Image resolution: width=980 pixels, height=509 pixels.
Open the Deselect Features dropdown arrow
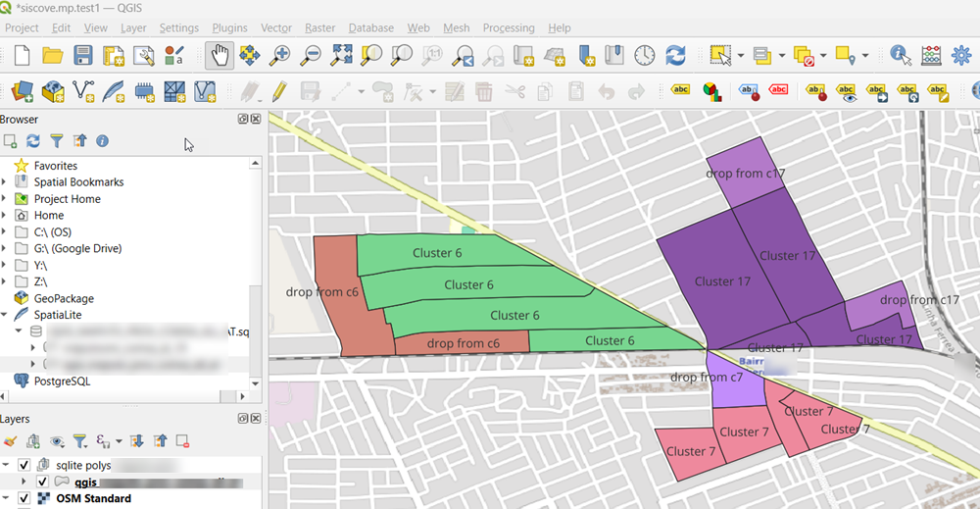823,56
